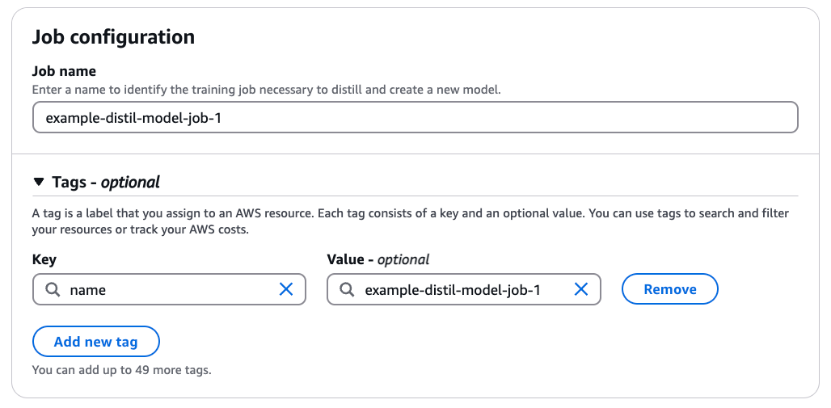Collapse the Tags section using the triangle
The height and width of the screenshot is (408, 831).
click(39, 182)
